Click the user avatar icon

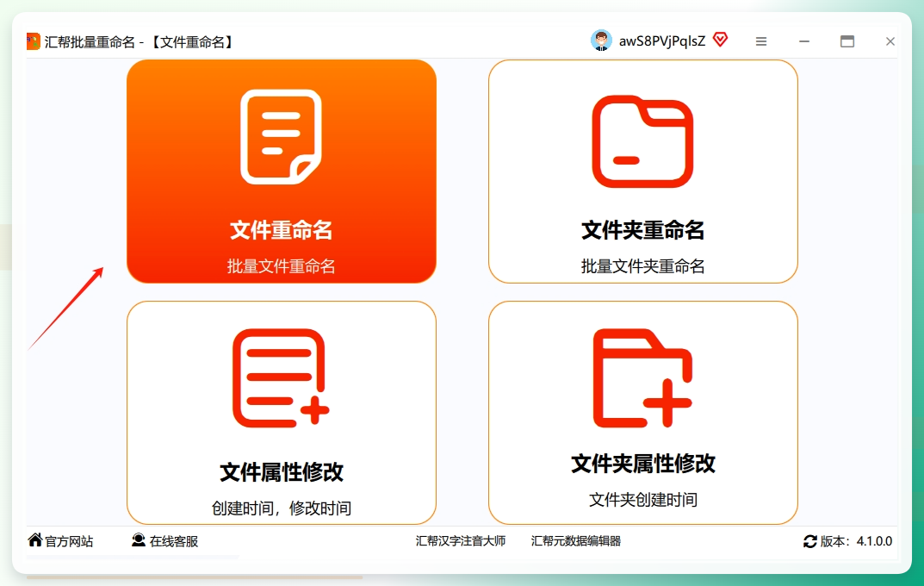point(601,41)
